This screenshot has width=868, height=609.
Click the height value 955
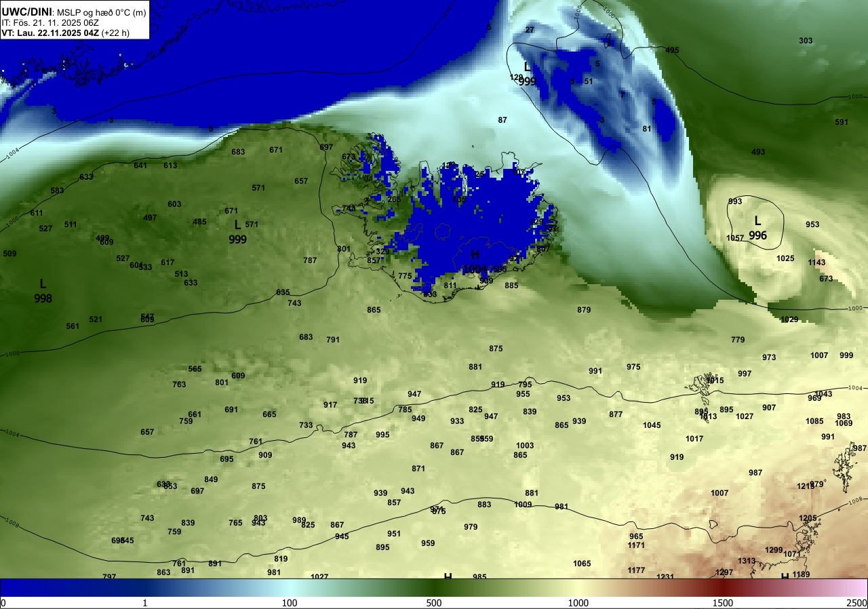click(x=523, y=394)
